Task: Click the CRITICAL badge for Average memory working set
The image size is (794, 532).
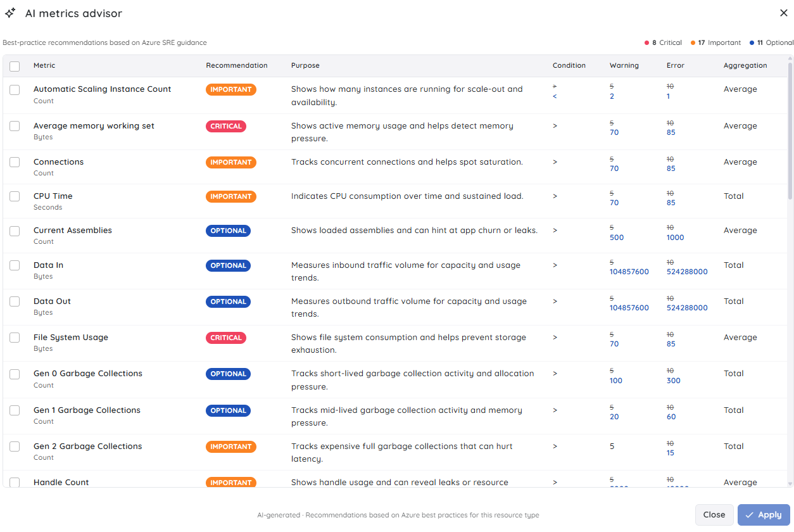Action: click(x=226, y=126)
